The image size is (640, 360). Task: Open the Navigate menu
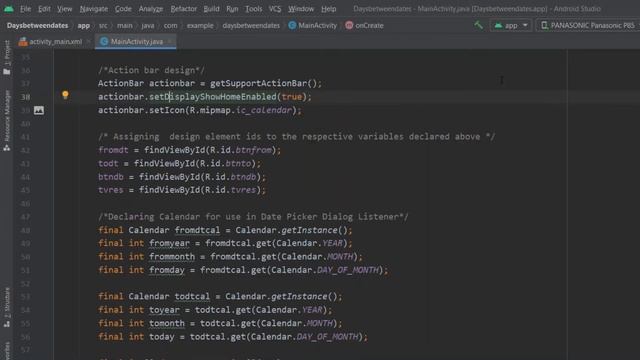click(94, 9)
